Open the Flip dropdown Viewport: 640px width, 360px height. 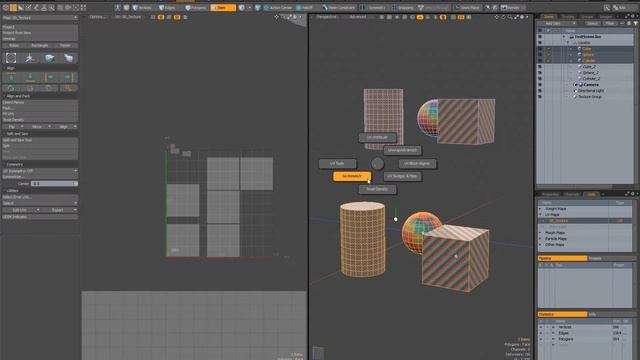[13, 127]
